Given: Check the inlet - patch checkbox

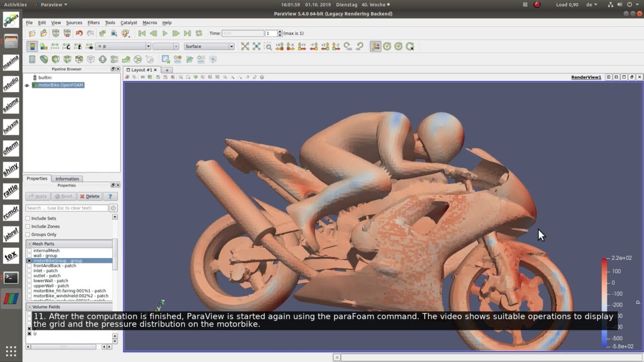Looking at the screenshot, I should 29,270.
